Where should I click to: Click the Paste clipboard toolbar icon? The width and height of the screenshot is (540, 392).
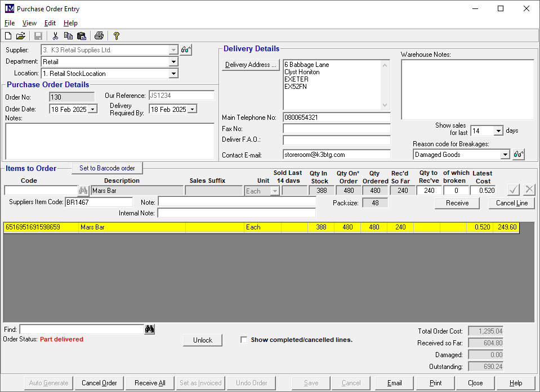coord(81,36)
